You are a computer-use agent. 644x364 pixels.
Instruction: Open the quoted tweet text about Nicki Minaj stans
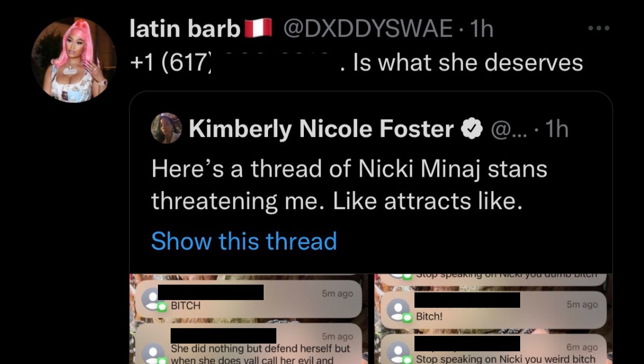pos(349,185)
